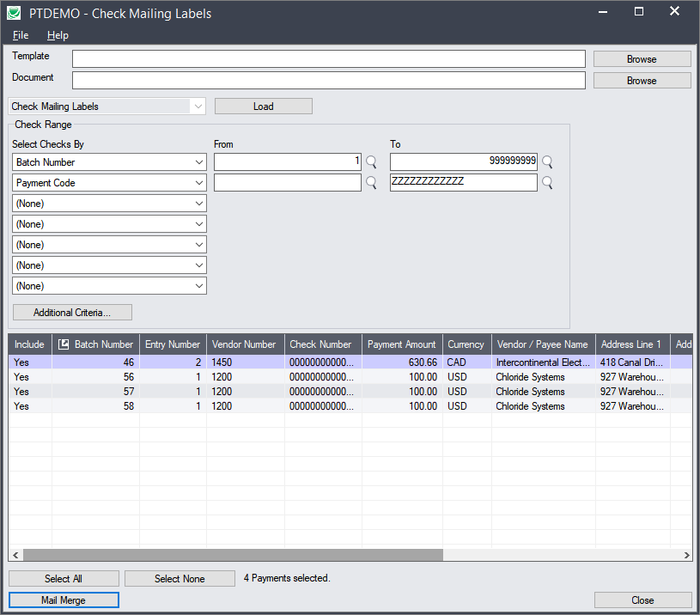This screenshot has width=700, height=615.
Task: Click the Batch Number To field
Action: [464, 162]
